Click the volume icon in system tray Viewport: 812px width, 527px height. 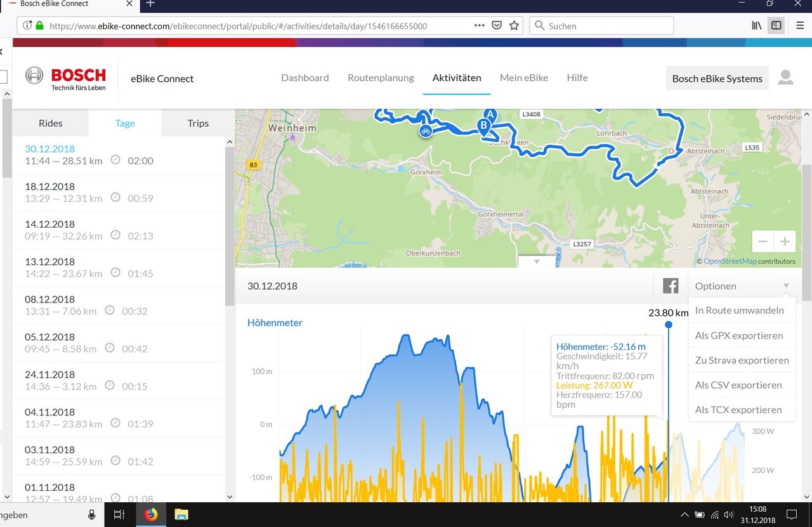(729, 515)
